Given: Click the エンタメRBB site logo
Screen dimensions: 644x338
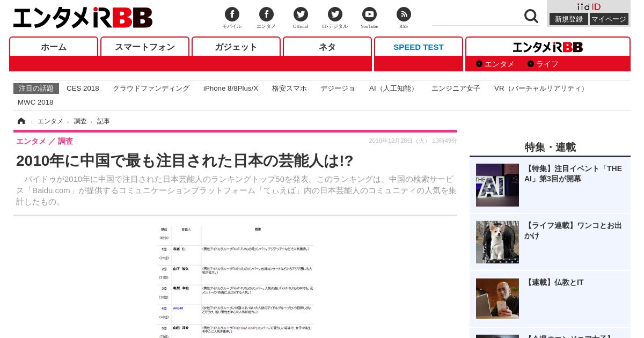Looking at the screenshot, I should point(83,18).
